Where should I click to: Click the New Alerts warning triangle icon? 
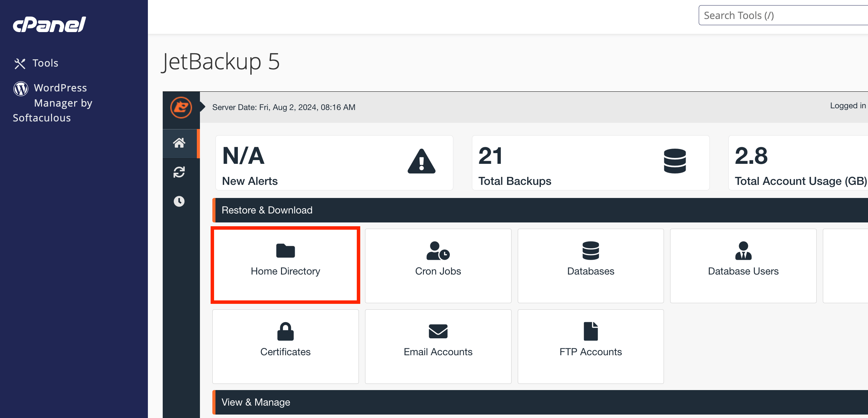point(421,161)
